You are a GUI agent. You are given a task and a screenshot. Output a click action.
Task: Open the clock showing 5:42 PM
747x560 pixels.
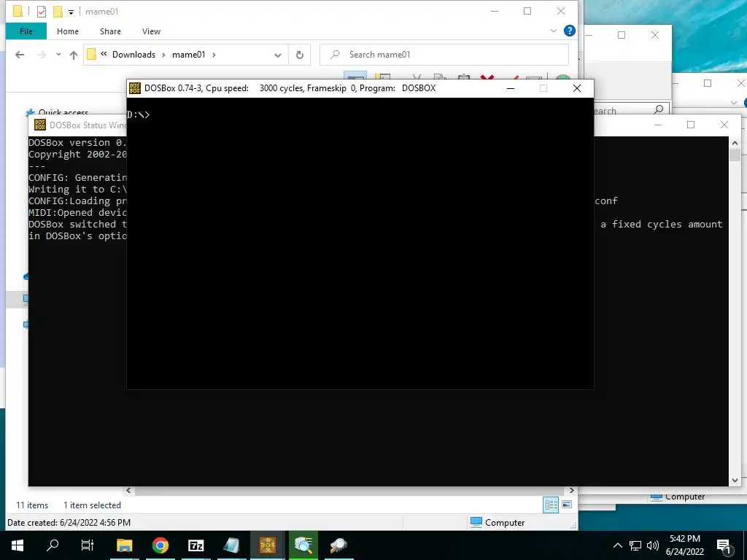click(x=685, y=545)
